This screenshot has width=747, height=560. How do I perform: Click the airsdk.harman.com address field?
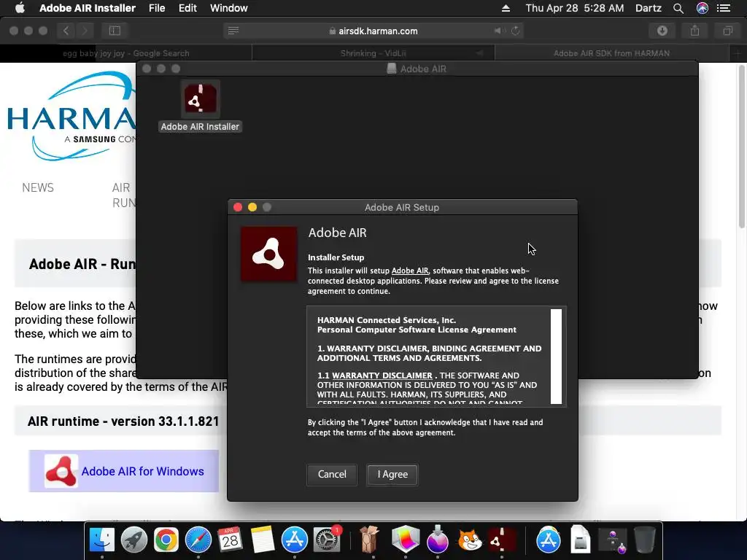point(373,31)
